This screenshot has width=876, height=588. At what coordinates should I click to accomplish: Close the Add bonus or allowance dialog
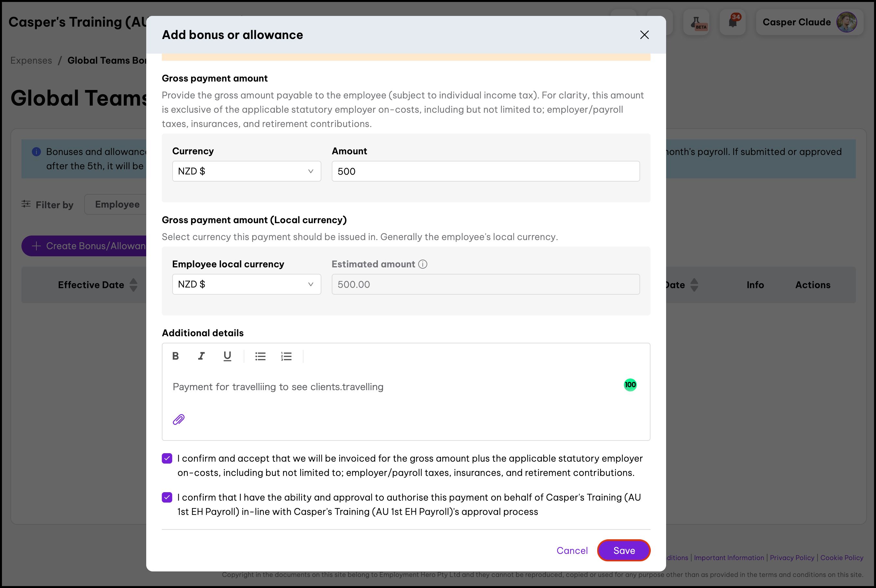(x=644, y=35)
